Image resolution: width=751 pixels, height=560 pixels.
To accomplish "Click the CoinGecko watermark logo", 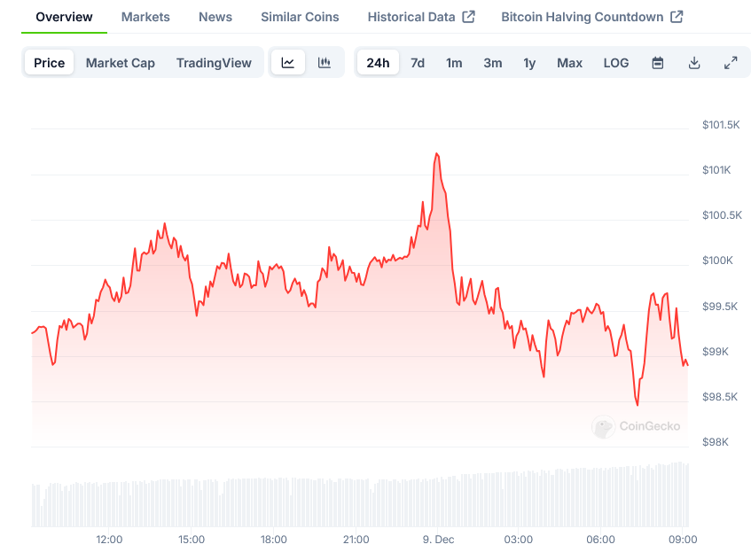I will [604, 427].
